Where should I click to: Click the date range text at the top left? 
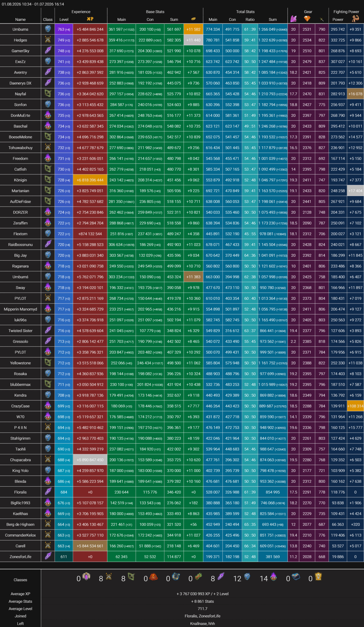[33, 4]
